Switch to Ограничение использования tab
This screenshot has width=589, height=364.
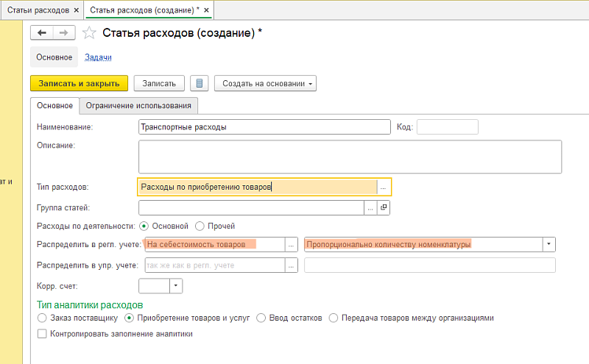point(139,105)
